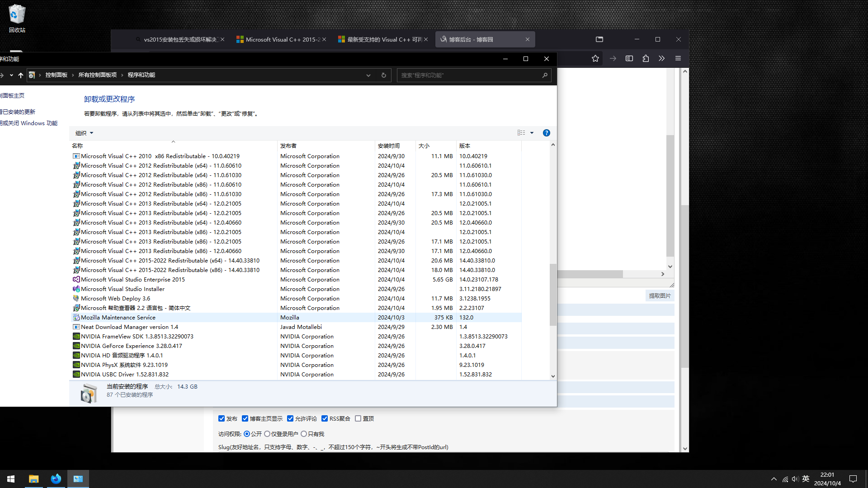Switch to the 博客后台 - 博客园 tab
Image resolution: width=868 pixels, height=488 pixels.
click(485, 39)
